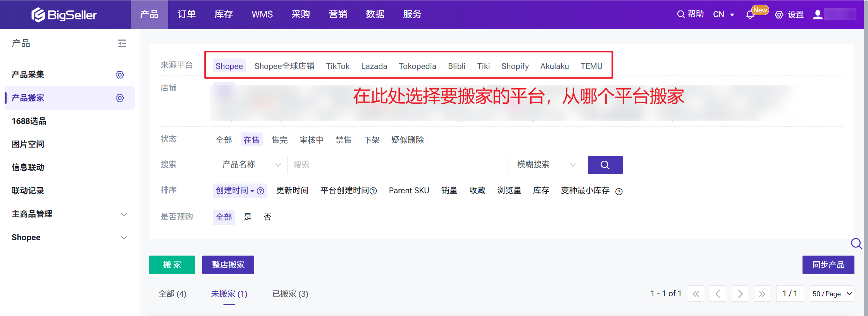Open settings gear beside 产品搬家
The height and width of the screenshot is (316, 868).
click(120, 98)
